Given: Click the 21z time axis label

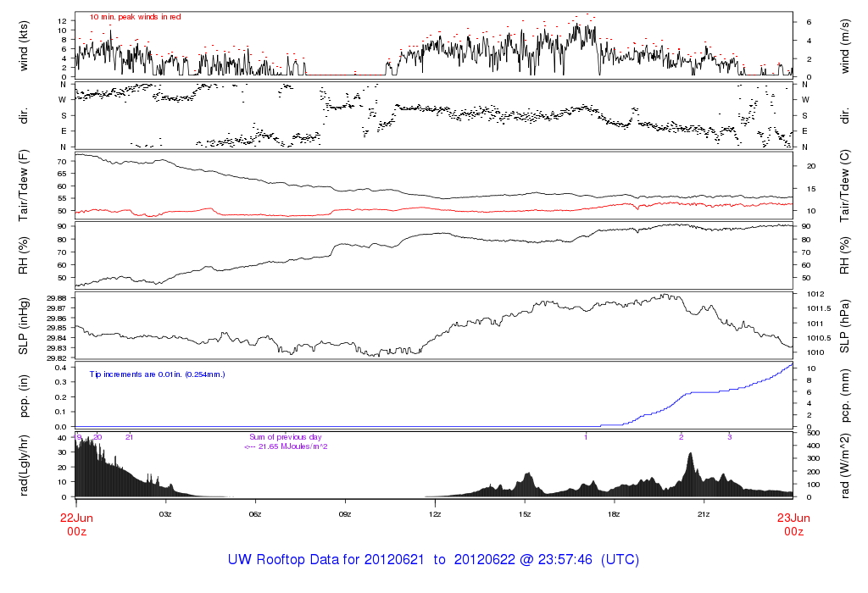Looking at the screenshot, I should [703, 514].
